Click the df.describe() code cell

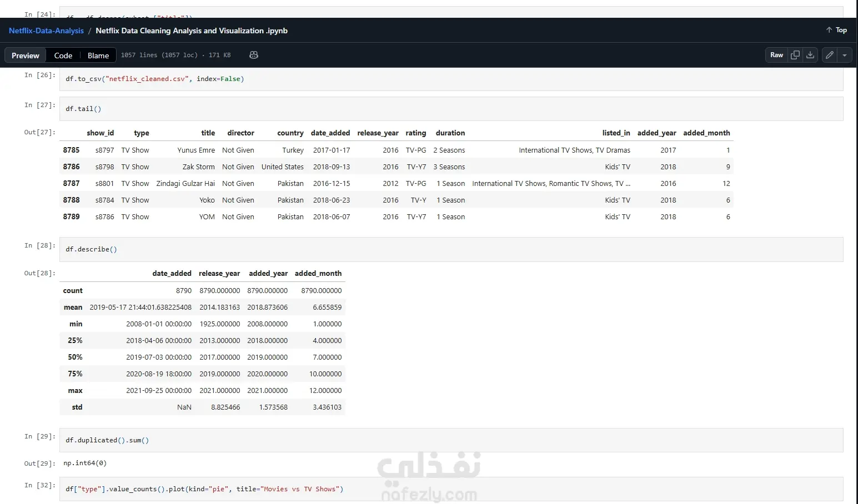451,249
